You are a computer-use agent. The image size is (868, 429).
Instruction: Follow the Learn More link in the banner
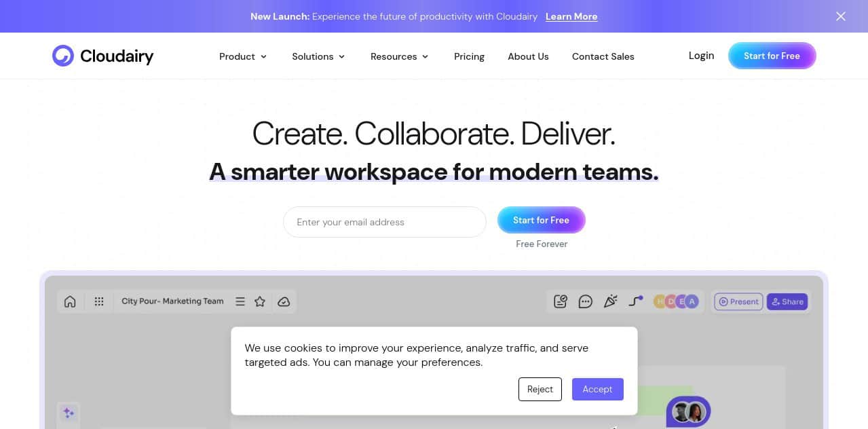coord(571,16)
